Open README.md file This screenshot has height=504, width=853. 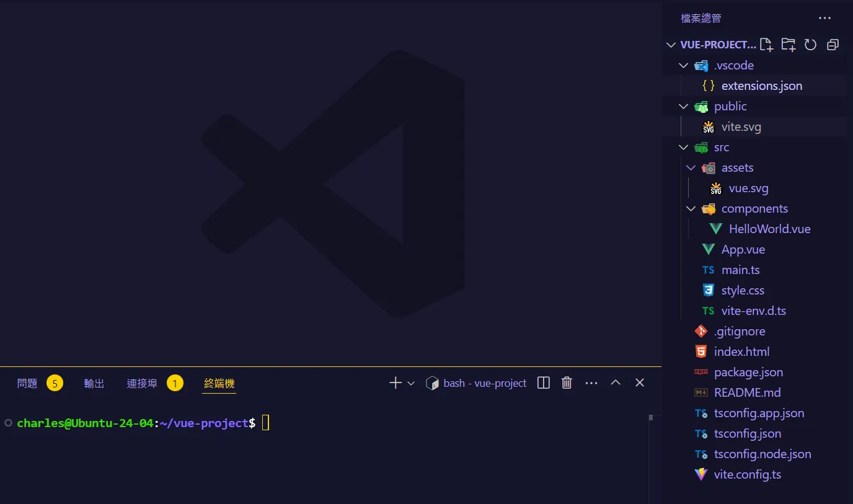[754, 392]
